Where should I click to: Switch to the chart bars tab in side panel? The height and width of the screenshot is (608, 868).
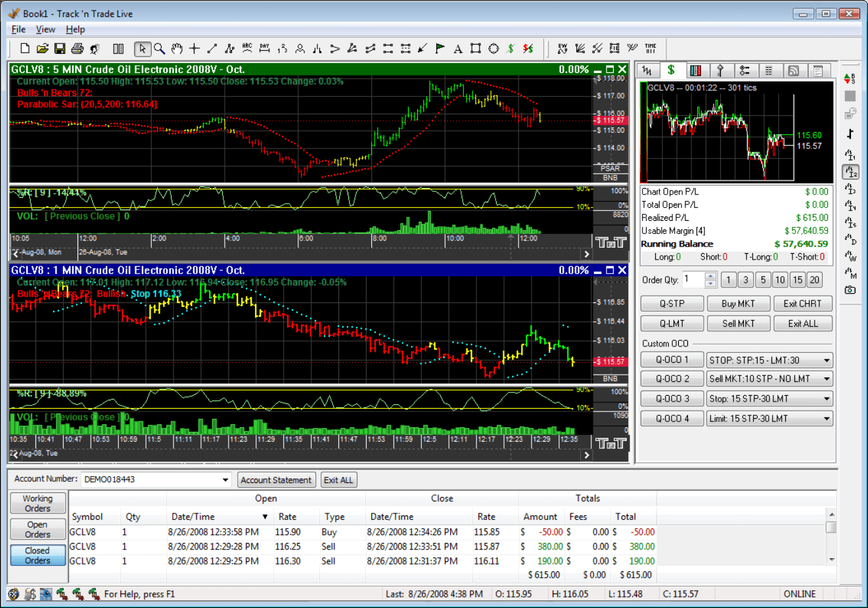point(696,71)
